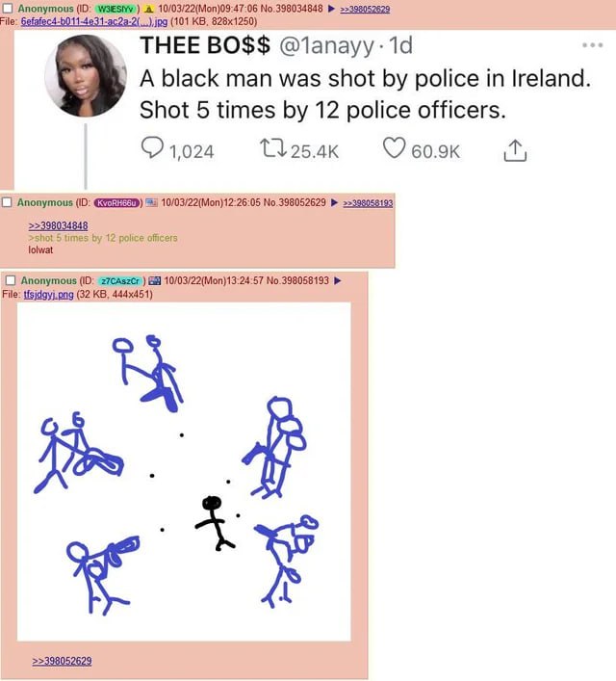616x681 pixels.
Task: Open post menu arrow for No.398058193
Action: point(337,280)
